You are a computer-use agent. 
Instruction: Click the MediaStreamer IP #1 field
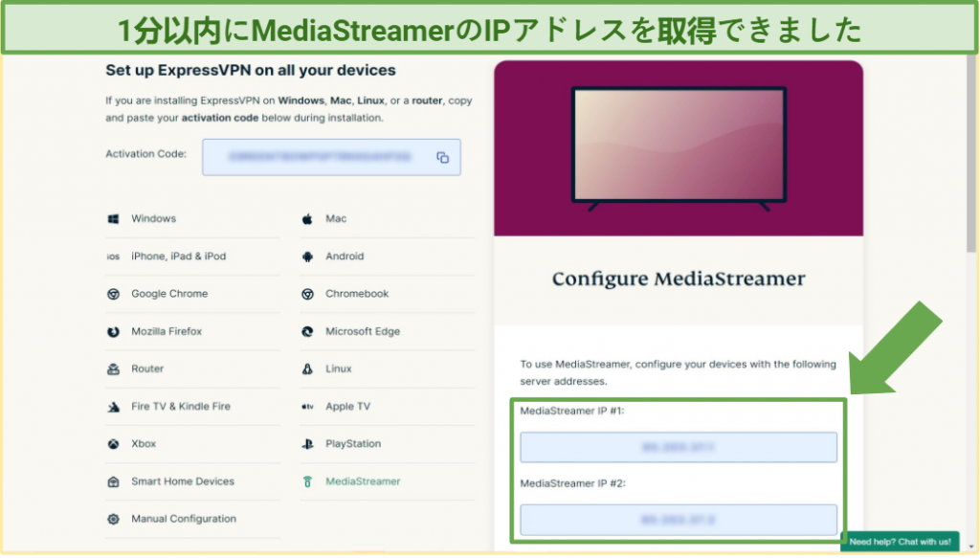tap(679, 448)
